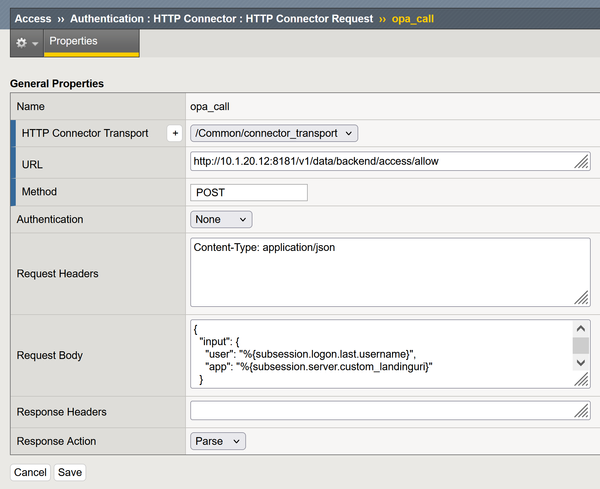Screen dimensions: 600x489
Task: Grab the URL field resize handle
Action: pyautogui.click(x=581, y=162)
